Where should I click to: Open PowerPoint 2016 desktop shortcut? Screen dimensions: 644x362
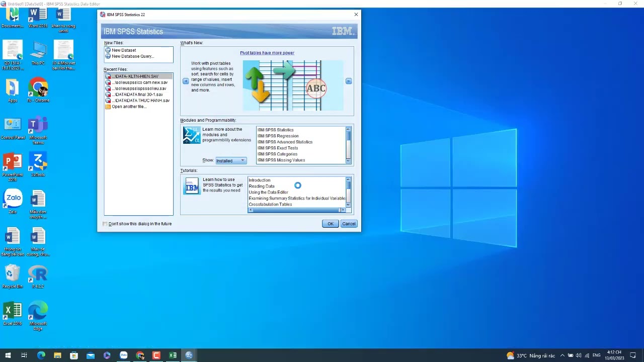coord(13,167)
